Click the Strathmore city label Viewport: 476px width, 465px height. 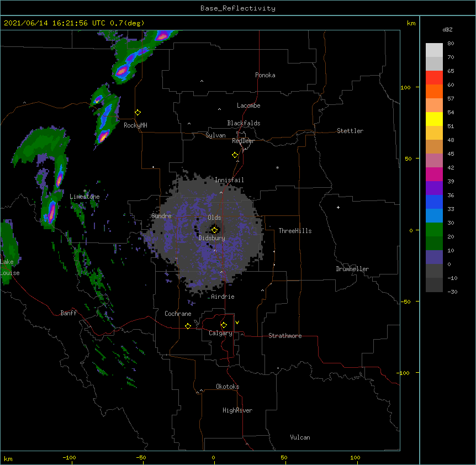285,336
